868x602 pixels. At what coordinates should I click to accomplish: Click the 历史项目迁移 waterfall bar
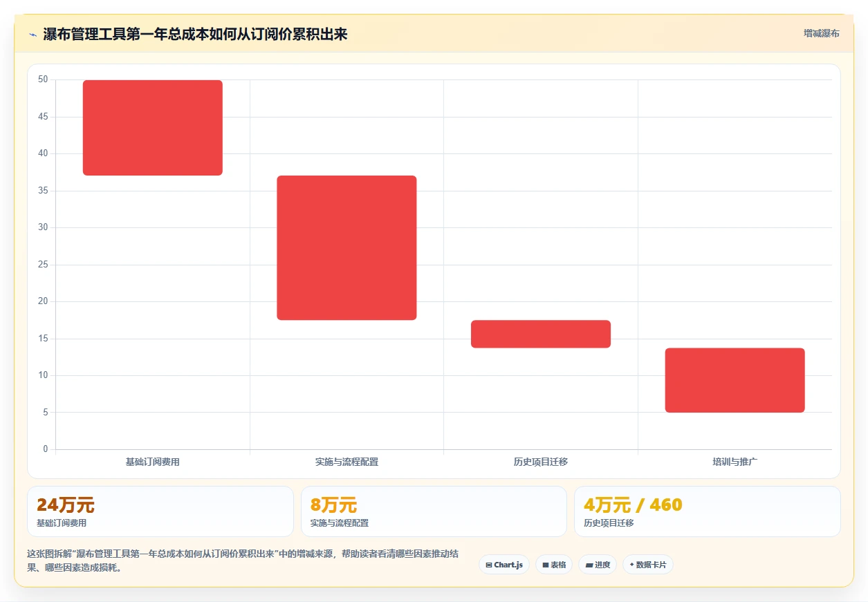[541, 334]
